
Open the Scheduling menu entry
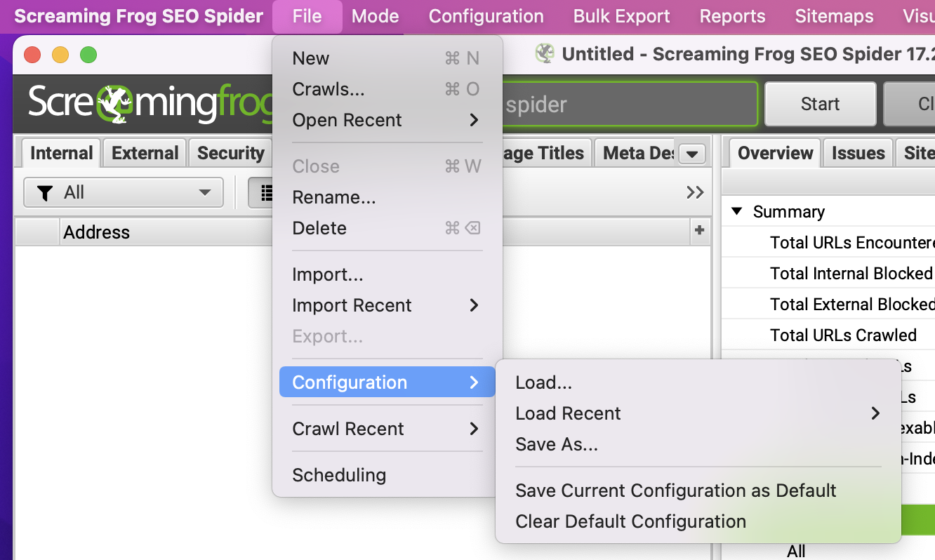tap(339, 475)
